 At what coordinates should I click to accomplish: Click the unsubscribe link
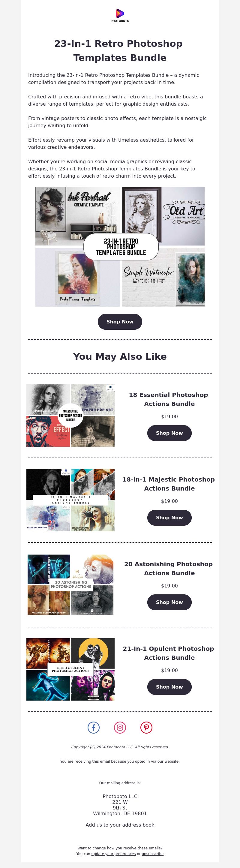tap(152, 854)
